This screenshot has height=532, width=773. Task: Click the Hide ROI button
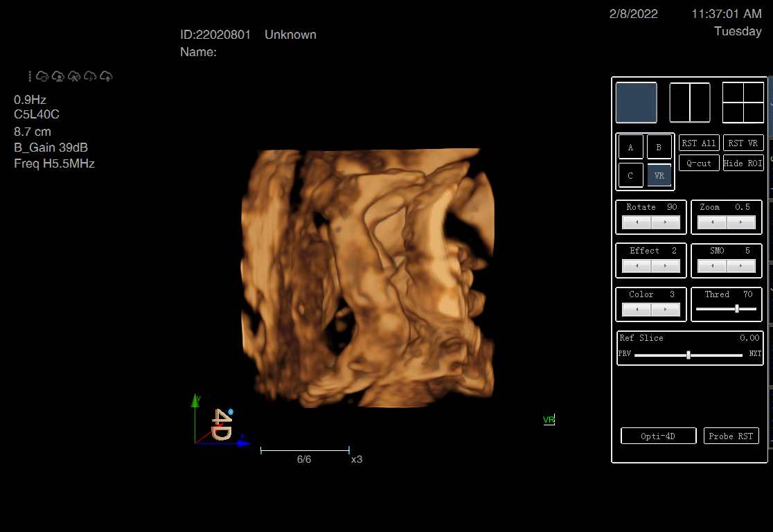click(x=743, y=163)
